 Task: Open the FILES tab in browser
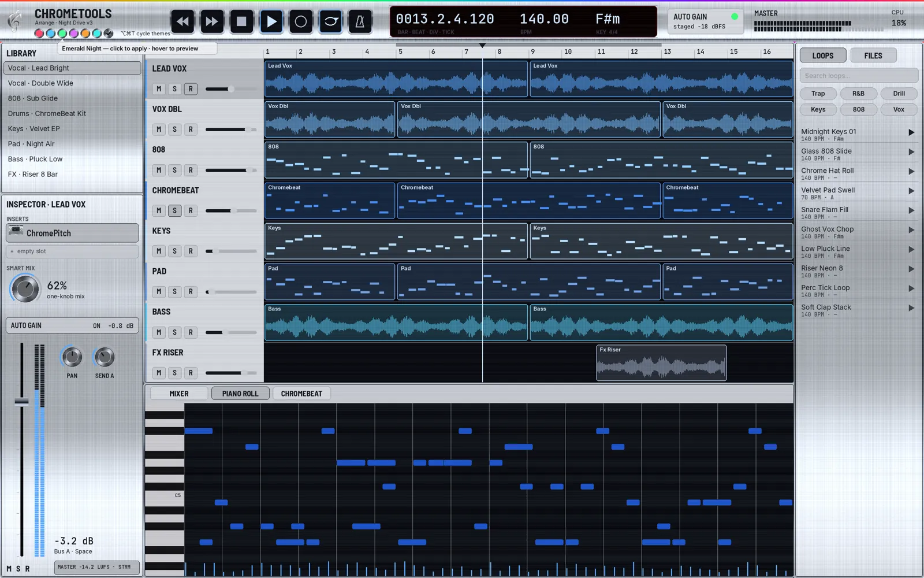[x=873, y=55]
